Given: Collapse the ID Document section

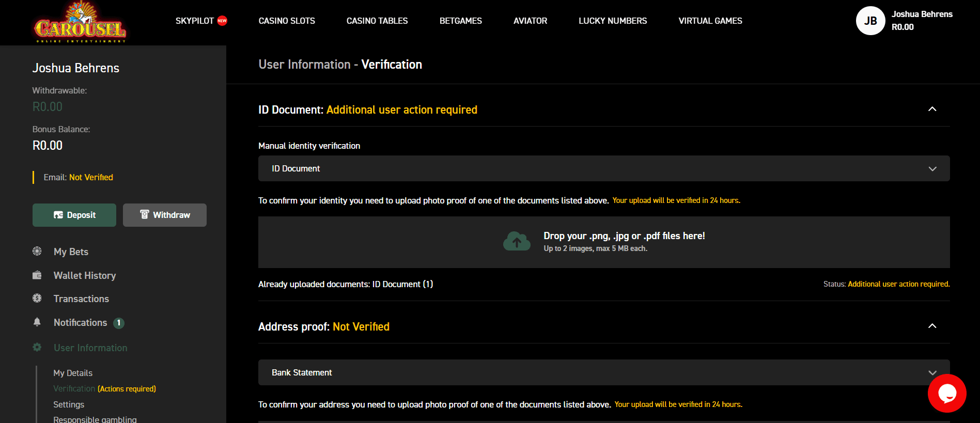Looking at the screenshot, I should click(932, 109).
